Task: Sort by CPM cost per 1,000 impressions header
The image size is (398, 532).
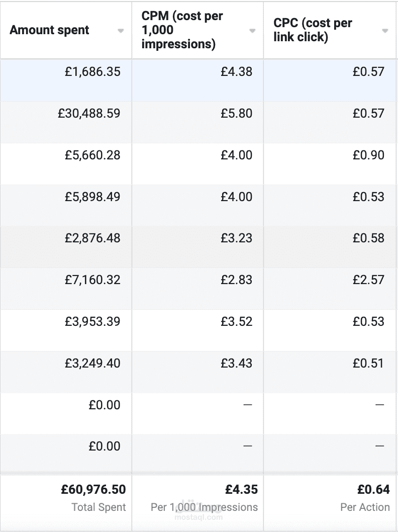Action: click(182, 30)
